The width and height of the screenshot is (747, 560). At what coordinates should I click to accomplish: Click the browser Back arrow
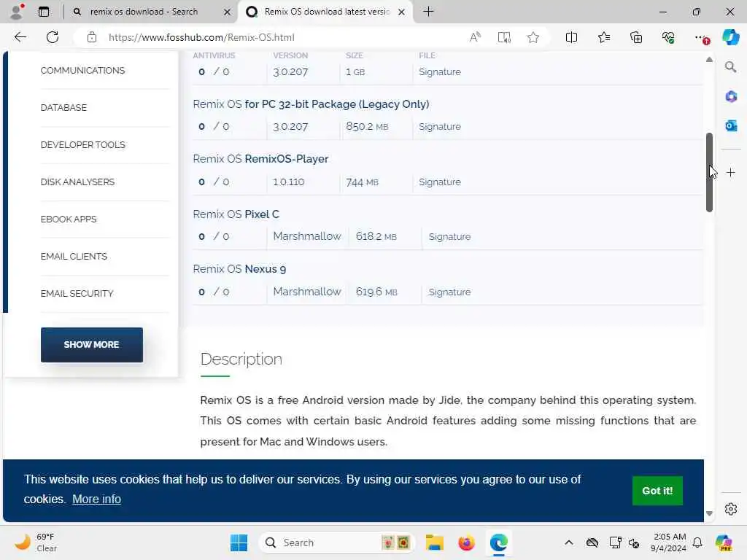[x=20, y=37]
